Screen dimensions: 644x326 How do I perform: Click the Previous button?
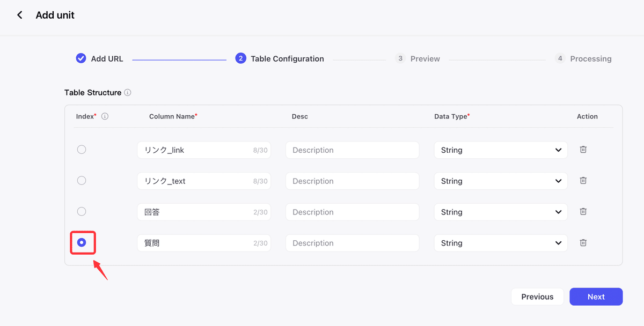(537, 297)
